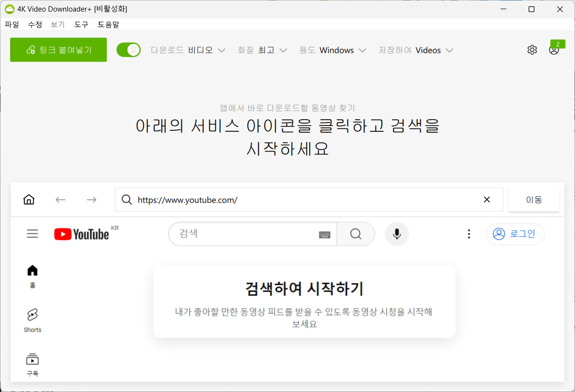Open the YouTube hamburger guide menu
This screenshot has width=575, height=392.
(x=33, y=234)
